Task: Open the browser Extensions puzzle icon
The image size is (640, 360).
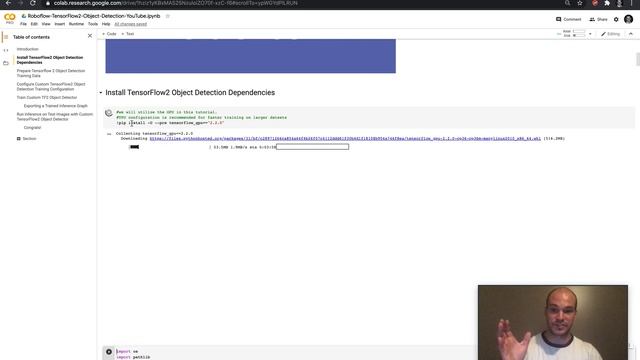Action: pyautogui.click(x=607, y=3)
